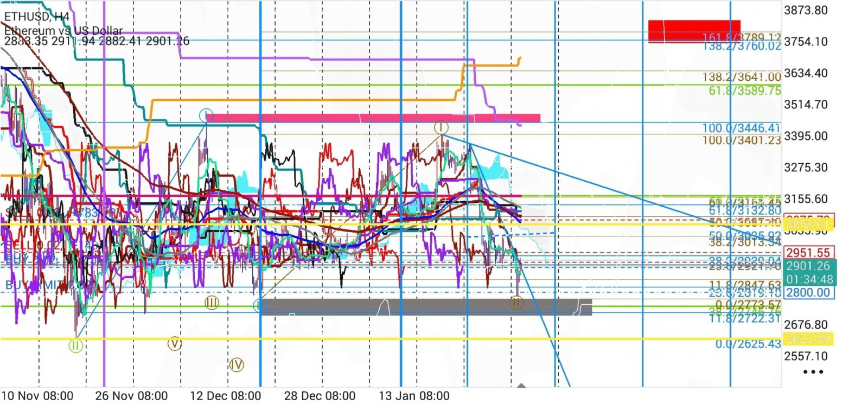Select the brown wave IV circle label
Screen dimensions: 868x404
pyautogui.click(x=236, y=364)
